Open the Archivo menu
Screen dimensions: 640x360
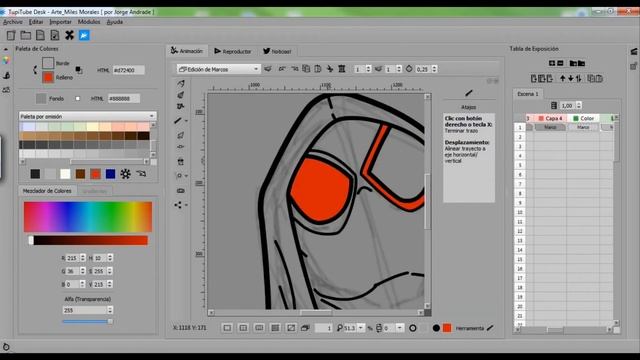point(13,22)
